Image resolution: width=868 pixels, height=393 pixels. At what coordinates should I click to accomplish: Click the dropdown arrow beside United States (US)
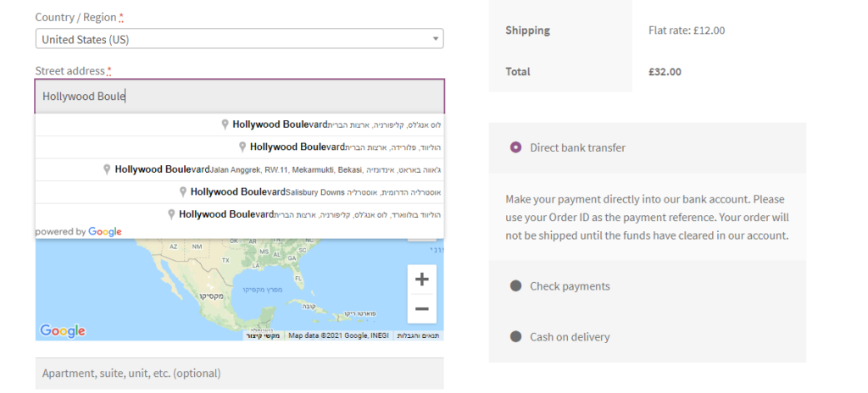[x=435, y=39]
